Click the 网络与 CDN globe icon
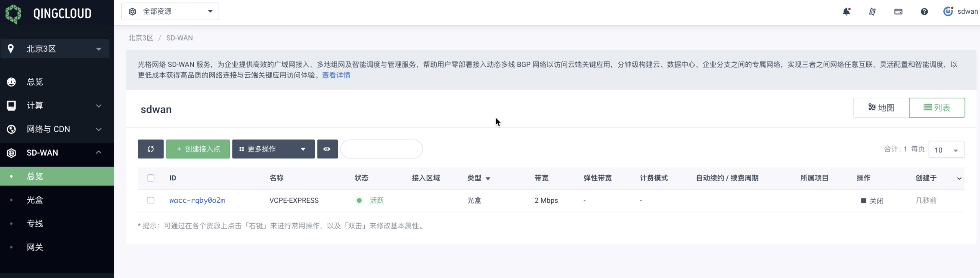Screen dimensions: 980x278 (11, 129)
